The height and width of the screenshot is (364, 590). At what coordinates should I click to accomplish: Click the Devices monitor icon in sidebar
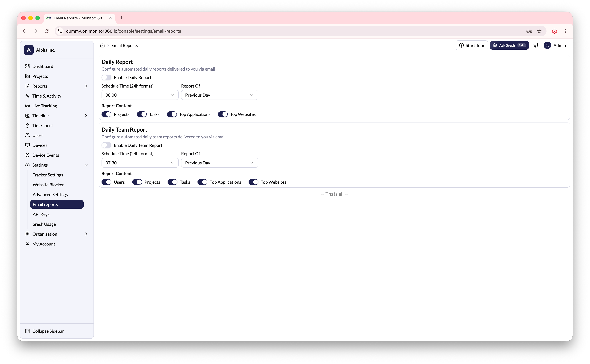click(27, 145)
